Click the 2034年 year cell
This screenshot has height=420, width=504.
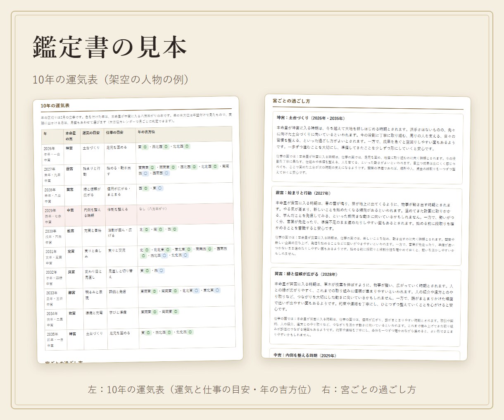tap(56, 319)
